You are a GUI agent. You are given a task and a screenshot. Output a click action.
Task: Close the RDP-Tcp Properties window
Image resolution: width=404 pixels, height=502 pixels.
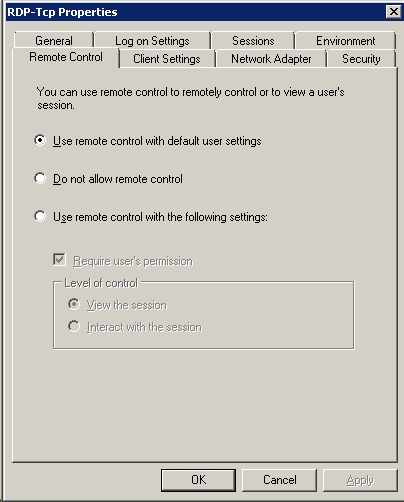point(394,12)
